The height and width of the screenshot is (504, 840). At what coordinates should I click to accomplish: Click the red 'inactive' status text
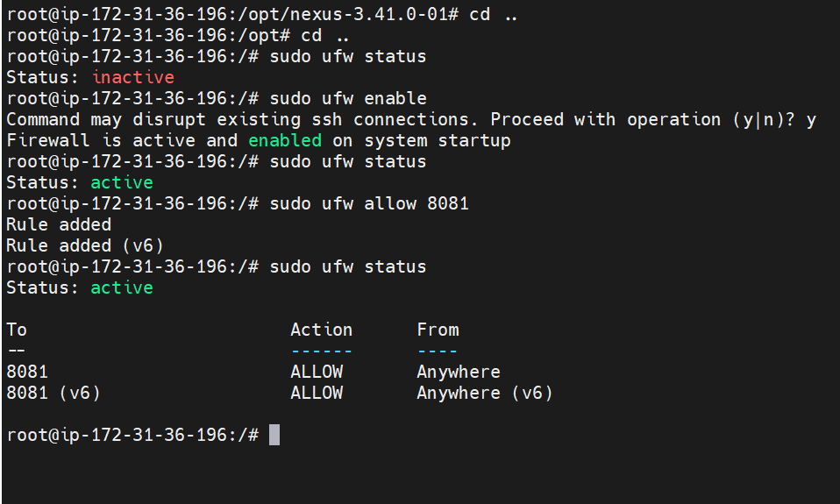point(133,77)
